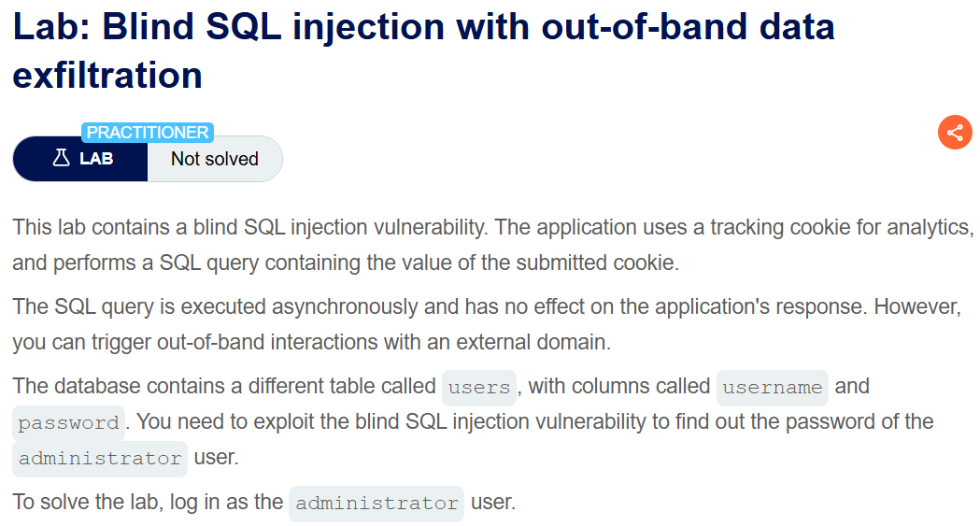Screen dimensions: 980x526
Task: Click administrator code snippet before 'user.' in password paragraph
Action: tap(100, 459)
